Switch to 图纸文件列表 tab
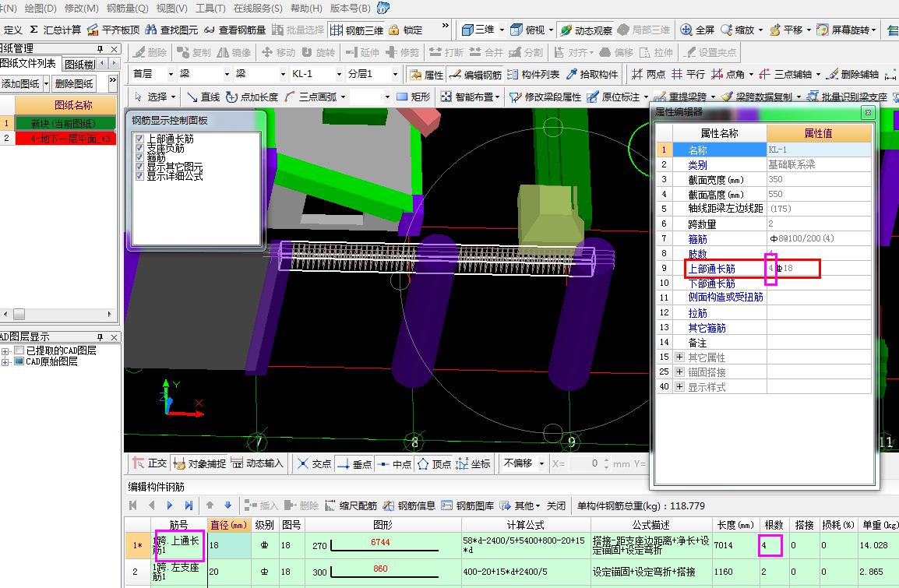Viewport: 899px width, 588px height. pos(29,63)
